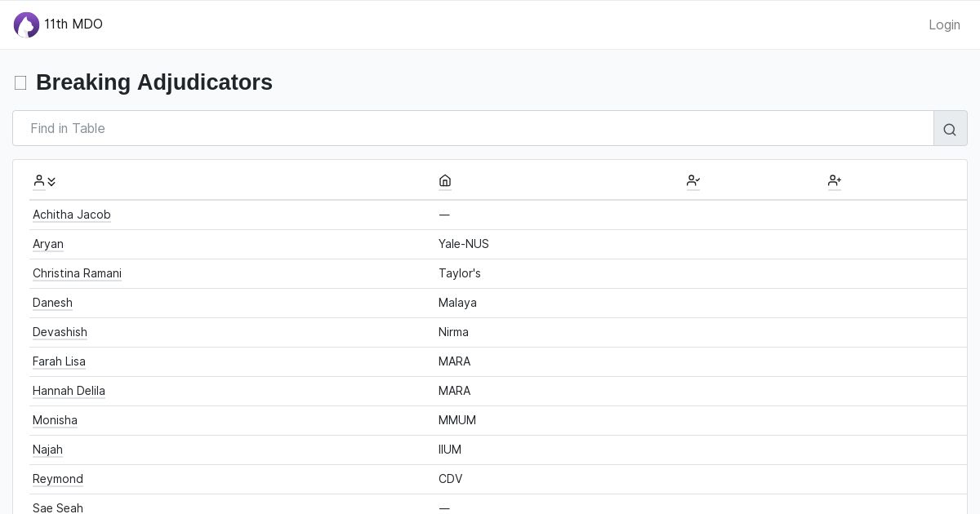Screen dimensions: 980x514
Task: Click the search magnifier button
Action: (x=950, y=129)
